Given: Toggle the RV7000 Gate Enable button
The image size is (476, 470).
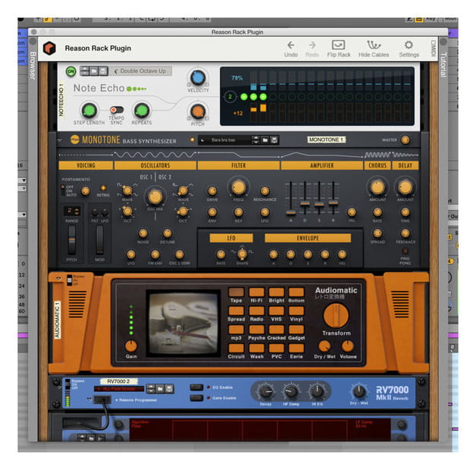Looking at the screenshot, I should 196,398.
